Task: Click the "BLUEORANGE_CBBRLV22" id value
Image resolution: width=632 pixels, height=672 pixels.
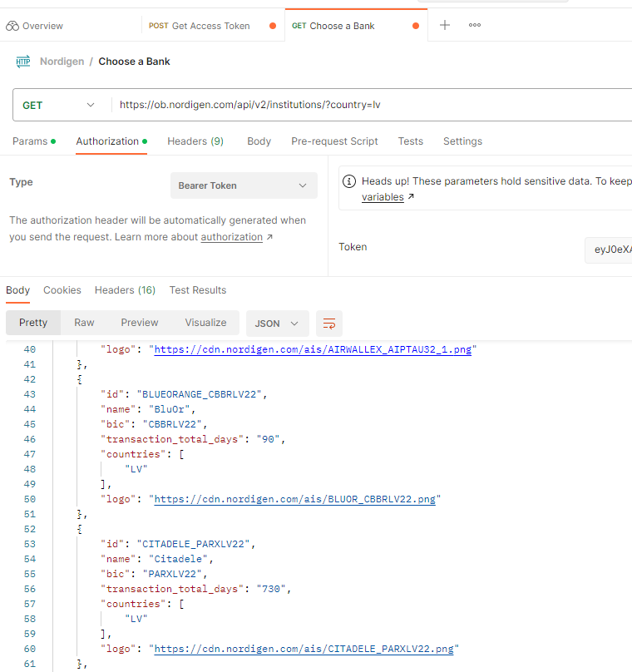Action: [200, 394]
